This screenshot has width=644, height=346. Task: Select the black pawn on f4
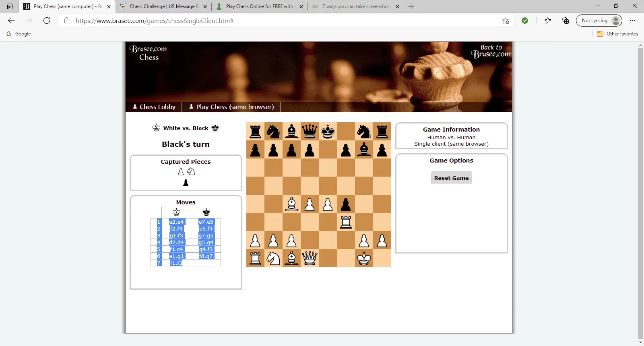pos(346,204)
